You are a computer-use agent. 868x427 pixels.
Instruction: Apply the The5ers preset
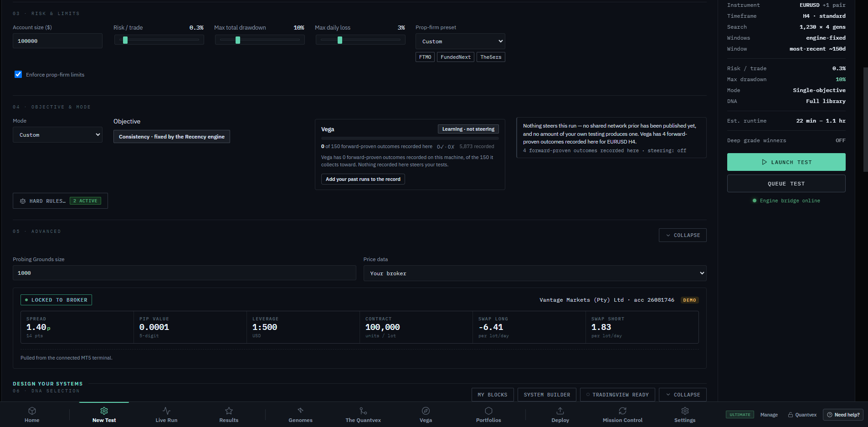pos(491,57)
